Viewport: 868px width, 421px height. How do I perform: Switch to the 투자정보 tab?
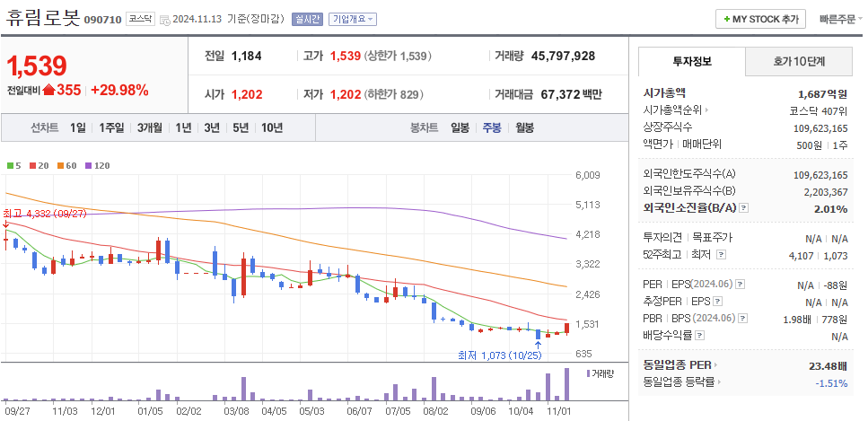pyautogui.click(x=692, y=61)
